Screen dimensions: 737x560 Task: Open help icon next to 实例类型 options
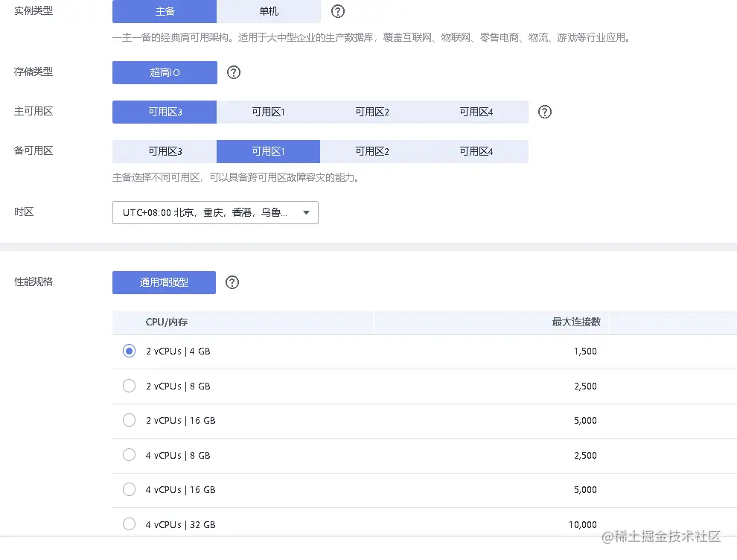click(x=337, y=11)
